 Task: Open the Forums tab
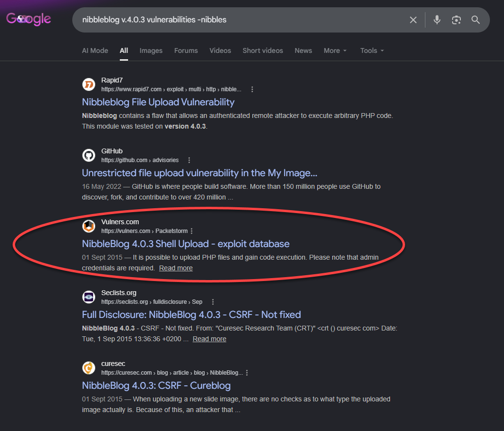(186, 50)
